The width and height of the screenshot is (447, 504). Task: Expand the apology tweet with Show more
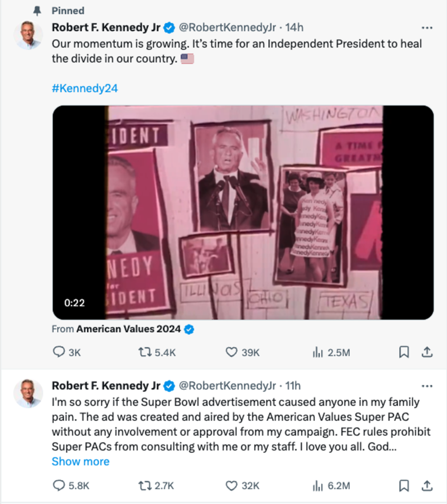(x=81, y=461)
